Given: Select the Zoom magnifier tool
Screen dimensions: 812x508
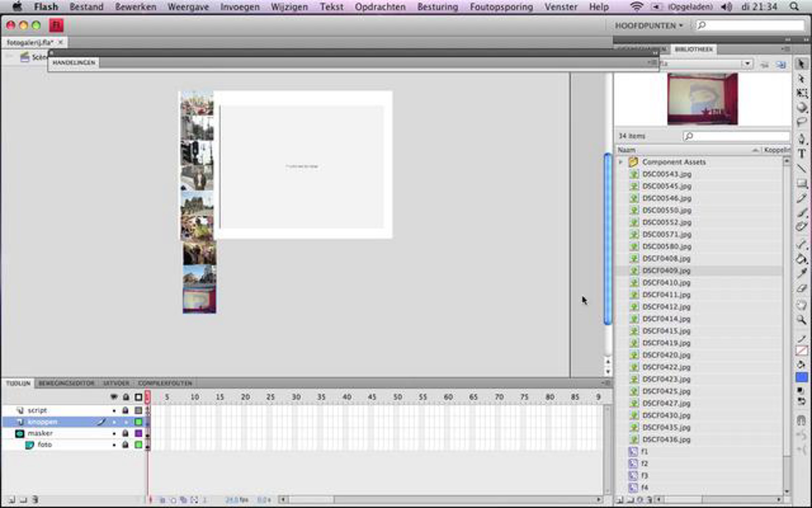Looking at the screenshot, I should click(802, 319).
